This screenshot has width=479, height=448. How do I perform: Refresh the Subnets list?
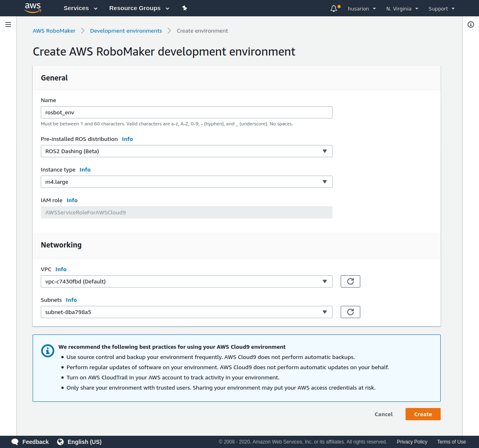pos(350,312)
